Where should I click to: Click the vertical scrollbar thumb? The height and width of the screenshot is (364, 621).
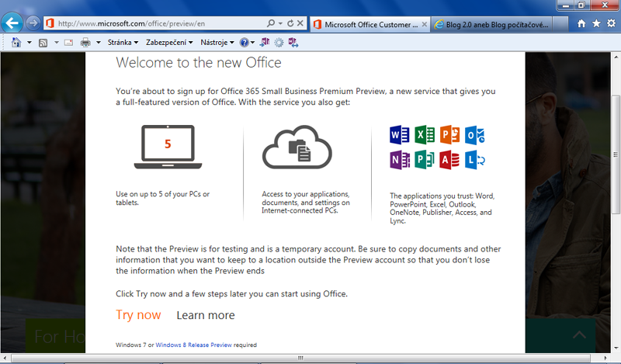tap(616, 154)
